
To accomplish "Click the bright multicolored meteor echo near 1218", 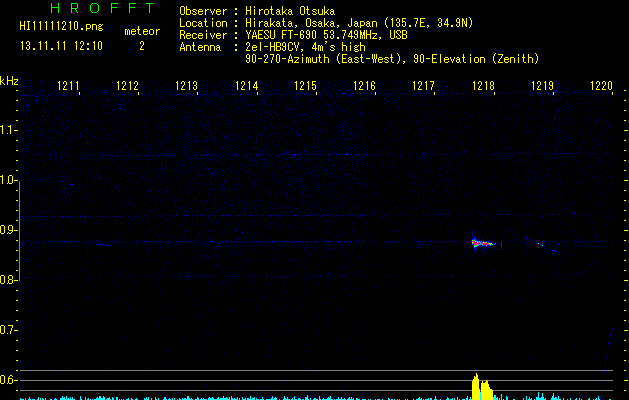I will (484, 243).
